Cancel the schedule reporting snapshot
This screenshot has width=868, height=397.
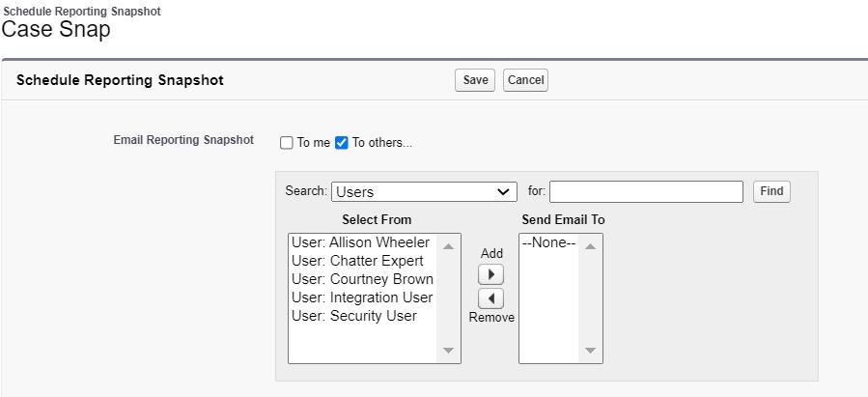[x=525, y=80]
